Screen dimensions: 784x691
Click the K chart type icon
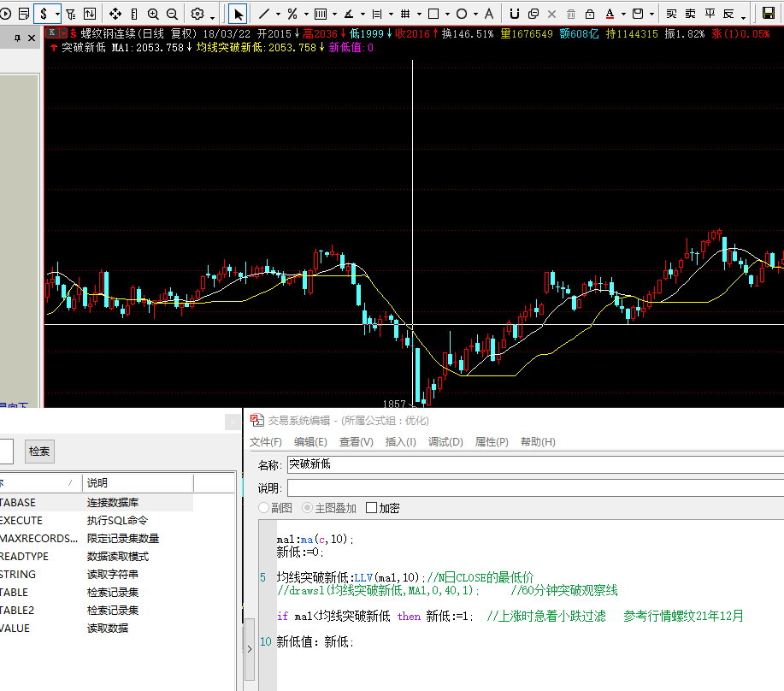52,33
